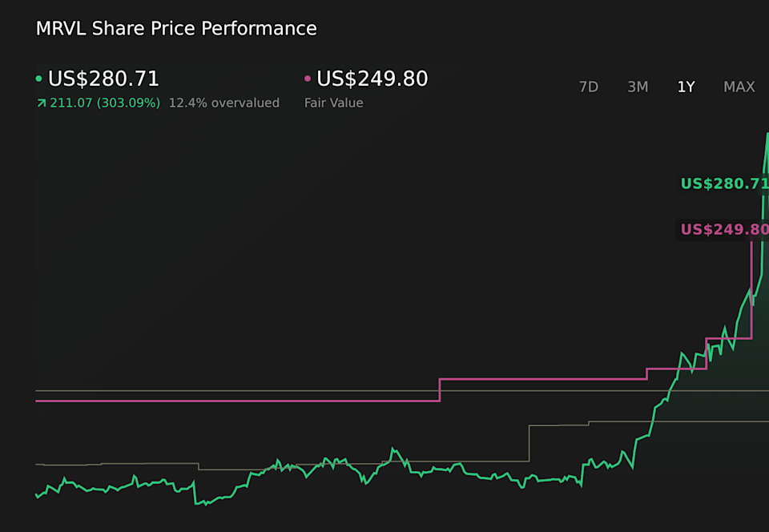
Task: Switch chart range to 7D
Action: click(x=589, y=87)
